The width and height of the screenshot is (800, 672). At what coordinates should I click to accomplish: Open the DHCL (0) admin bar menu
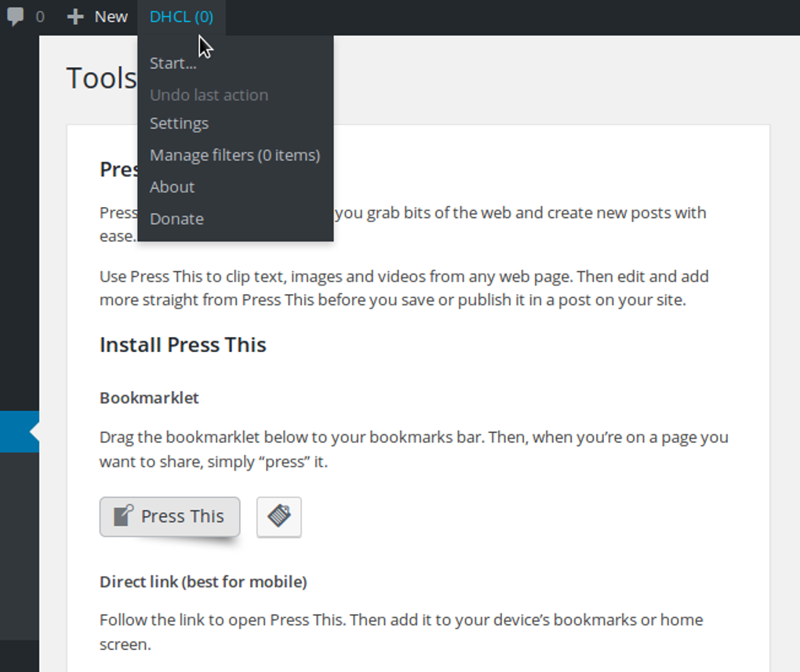pos(180,16)
